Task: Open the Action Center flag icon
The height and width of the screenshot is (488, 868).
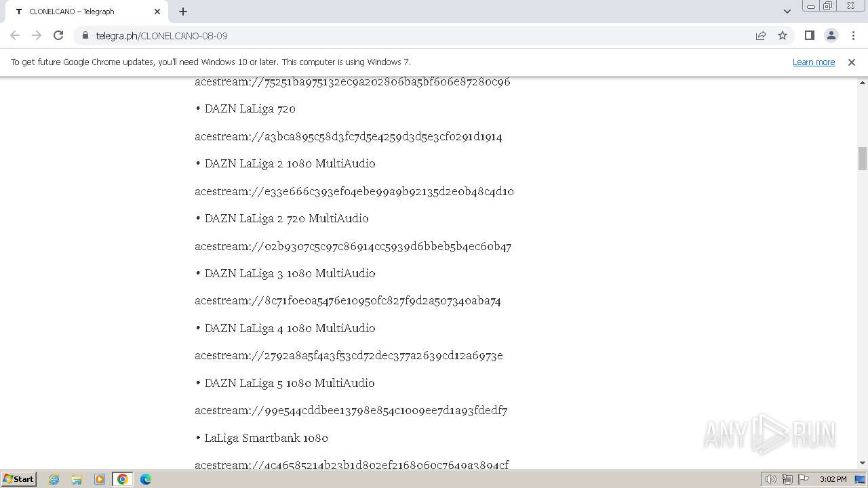Action: point(804,479)
